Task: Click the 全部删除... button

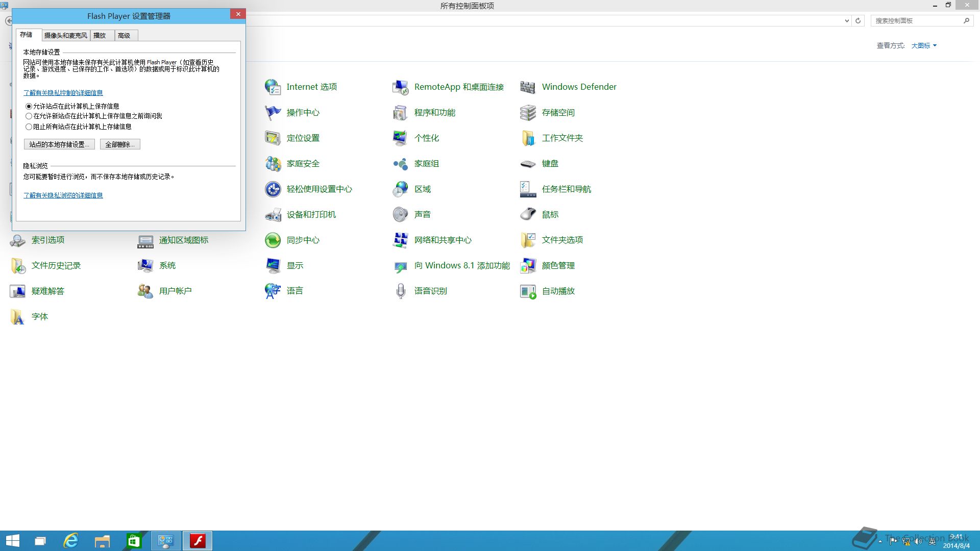Action: (x=120, y=144)
